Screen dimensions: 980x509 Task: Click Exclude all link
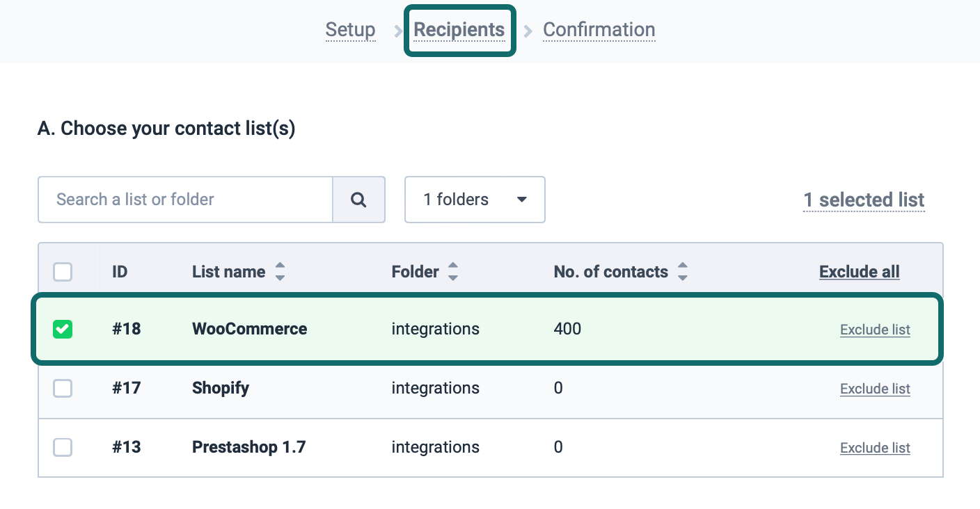pos(860,272)
